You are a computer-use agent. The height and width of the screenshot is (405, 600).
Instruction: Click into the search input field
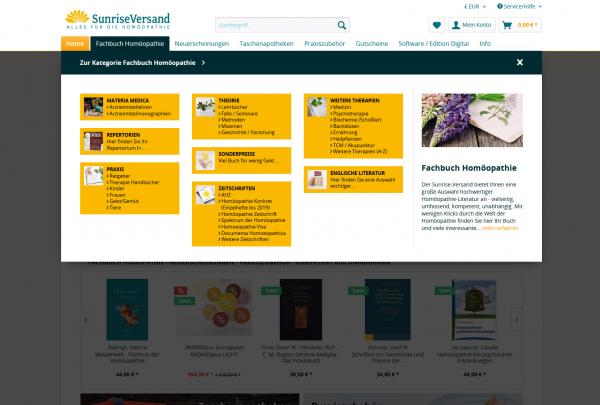tap(272, 25)
